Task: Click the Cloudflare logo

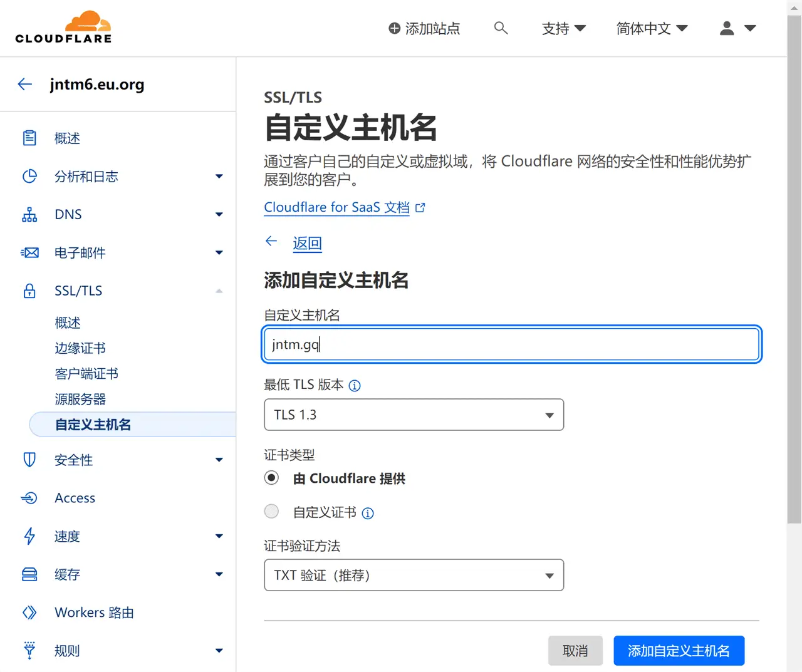Action: coord(63,28)
